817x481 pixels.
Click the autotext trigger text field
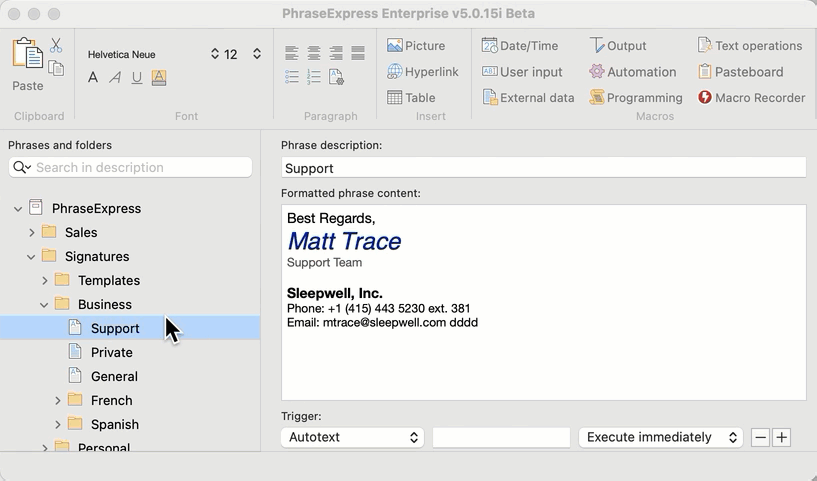tap(501, 437)
